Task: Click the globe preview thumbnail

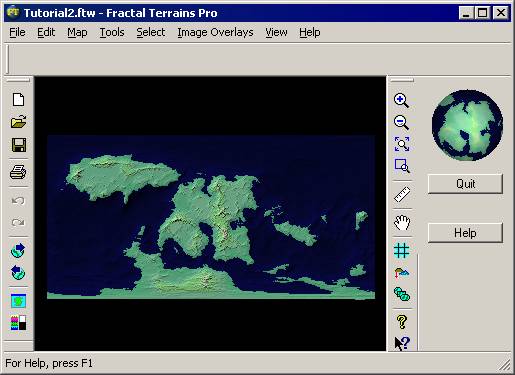Action: tap(467, 125)
